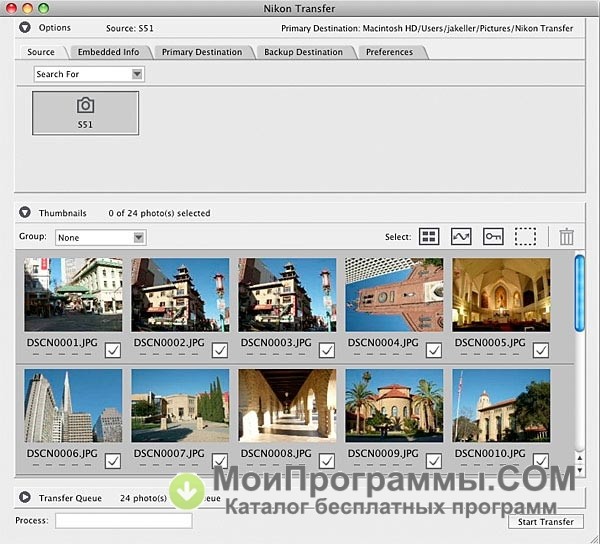
Task: Open the Group None dropdown
Action: click(x=101, y=238)
